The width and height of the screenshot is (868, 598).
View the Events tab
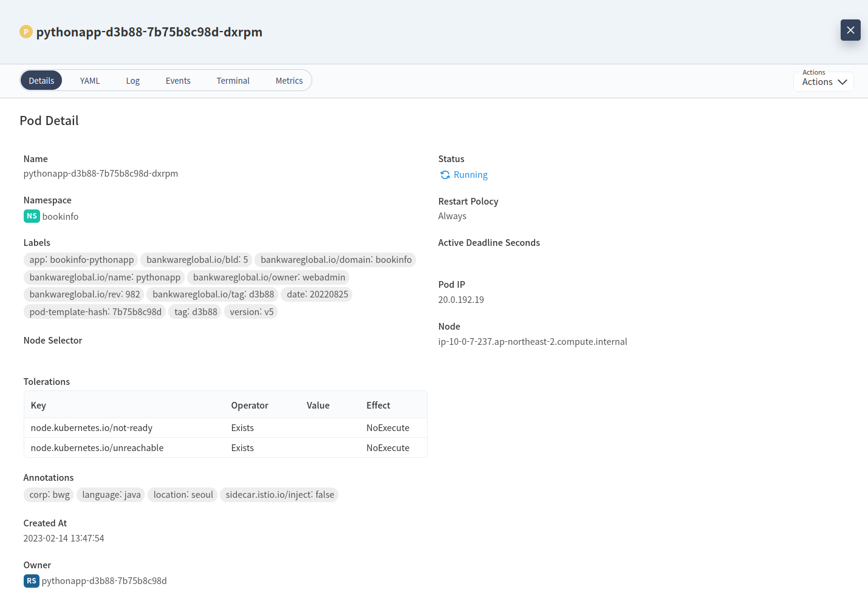point(178,80)
